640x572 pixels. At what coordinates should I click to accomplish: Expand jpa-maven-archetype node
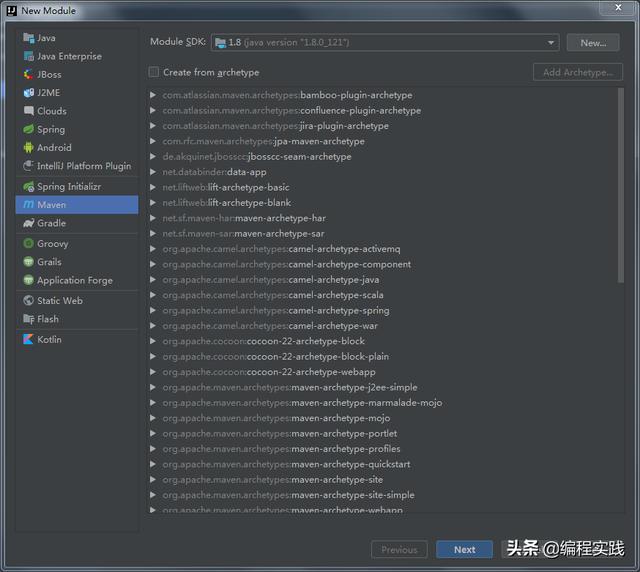point(153,141)
